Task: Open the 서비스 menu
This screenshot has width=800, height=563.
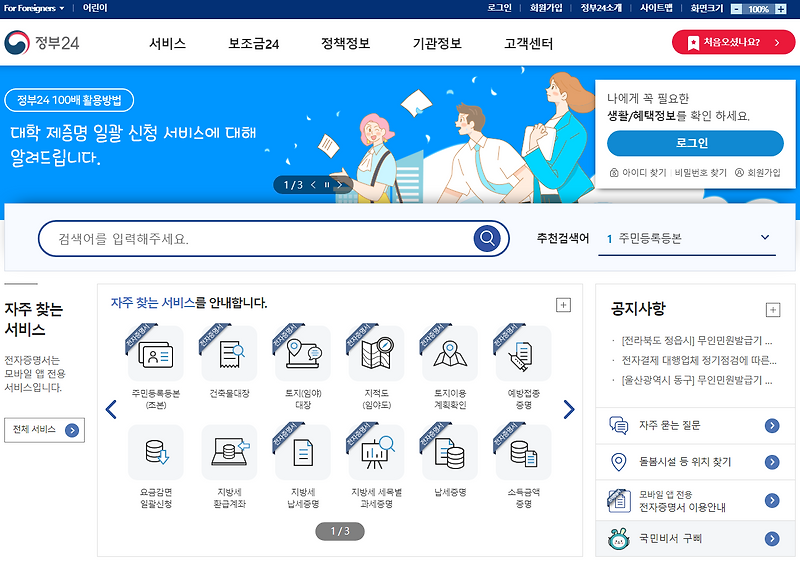Action: 167,43
